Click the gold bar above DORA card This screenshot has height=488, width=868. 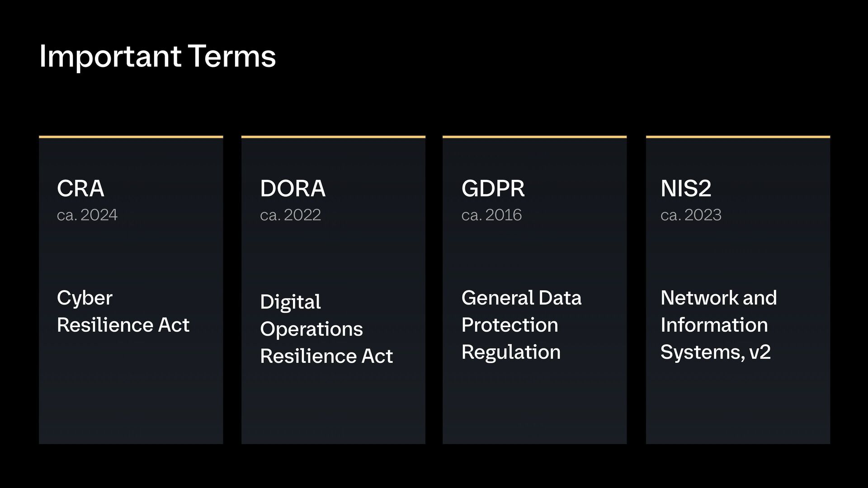(333, 136)
